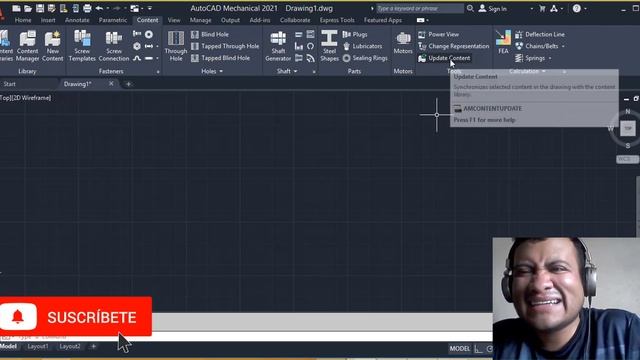Click the TOP face of ViewCube
Viewport: 640px width, 360px height.
pyautogui.click(x=628, y=129)
